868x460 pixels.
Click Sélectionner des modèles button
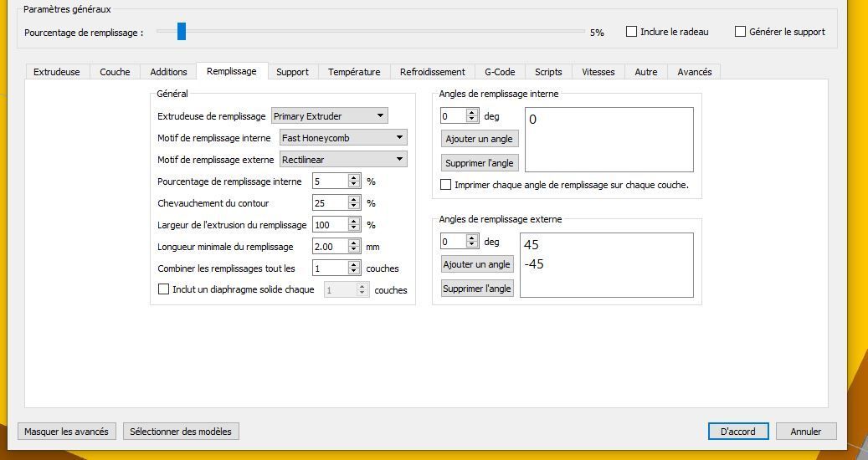tap(181, 432)
